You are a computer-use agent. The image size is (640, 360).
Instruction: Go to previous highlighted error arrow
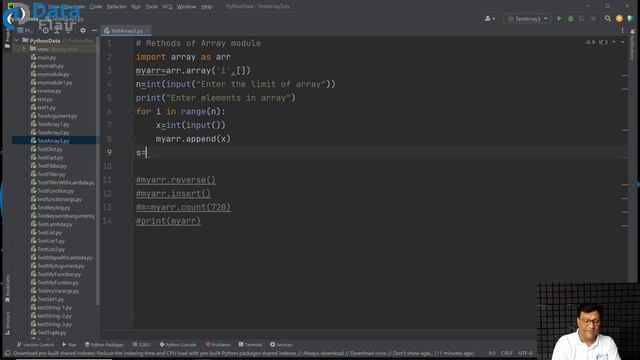click(613, 42)
